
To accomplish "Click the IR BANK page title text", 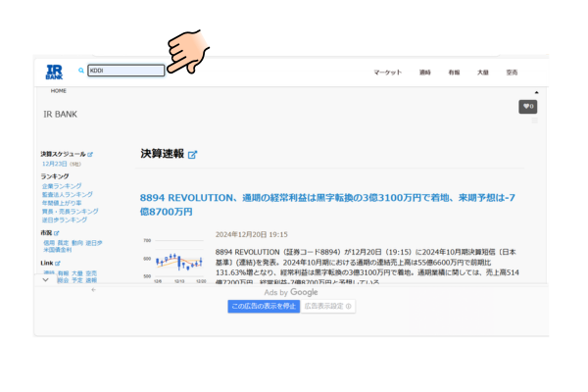I will point(61,114).
